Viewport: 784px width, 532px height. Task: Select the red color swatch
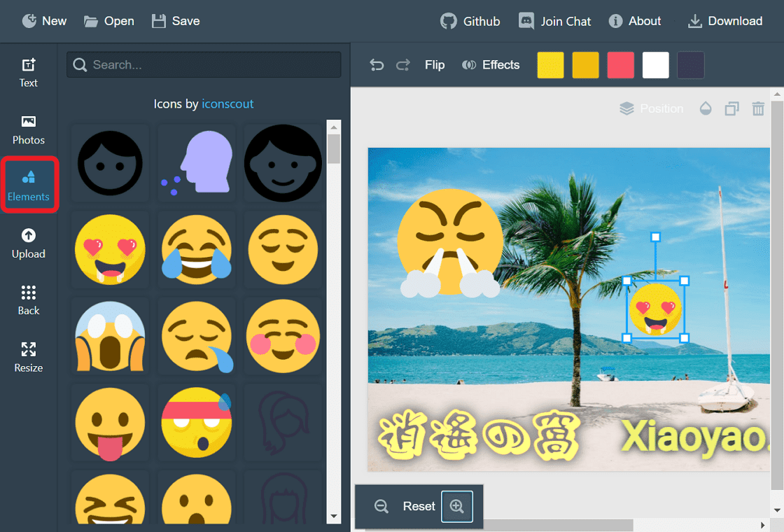point(620,64)
